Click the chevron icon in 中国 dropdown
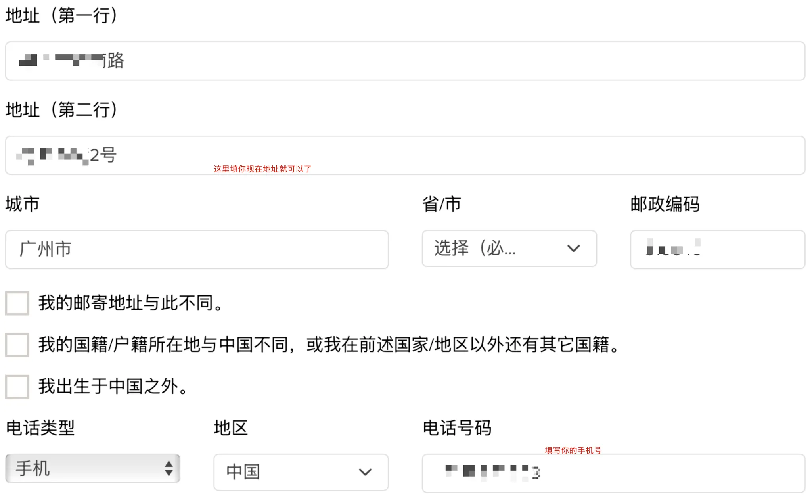Image resolution: width=812 pixels, height=504 pixels. (x=365, y=472)
